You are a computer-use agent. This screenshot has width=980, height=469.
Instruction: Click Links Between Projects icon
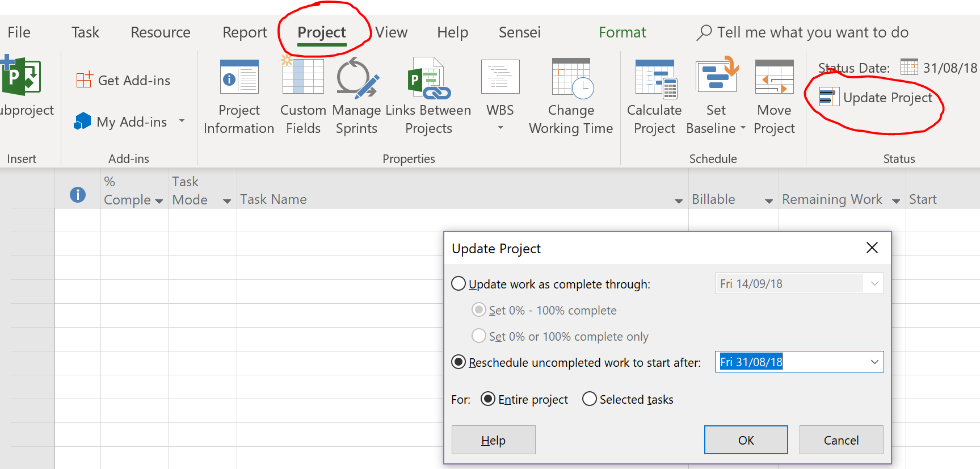[428, 78]
